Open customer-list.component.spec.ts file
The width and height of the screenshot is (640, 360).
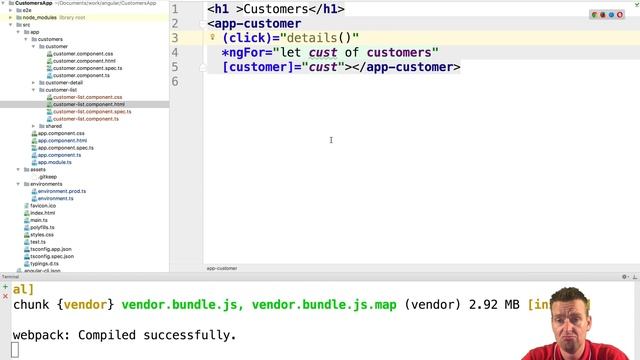[x=92, y=111]
